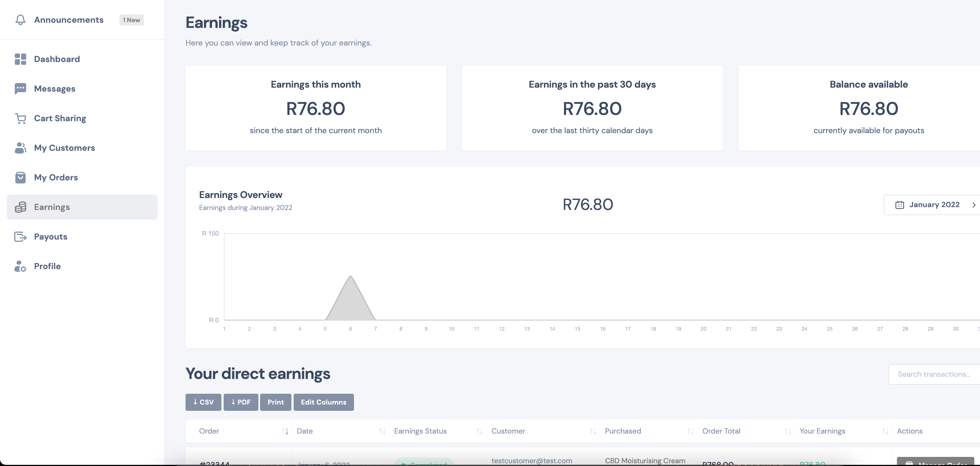Open the Profile page link

tap(82, 266)
